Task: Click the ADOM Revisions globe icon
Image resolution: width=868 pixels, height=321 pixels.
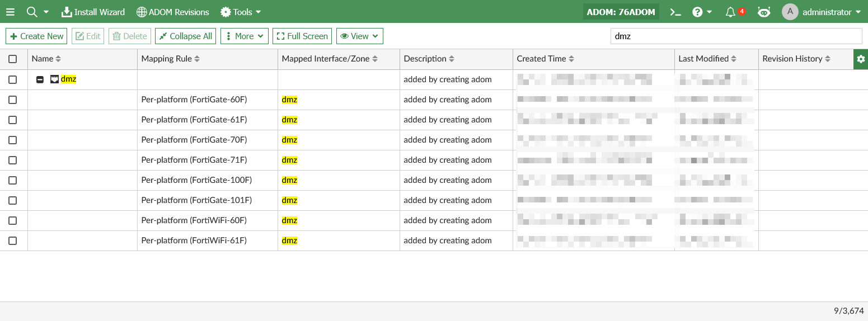Action: coord(141,12)
